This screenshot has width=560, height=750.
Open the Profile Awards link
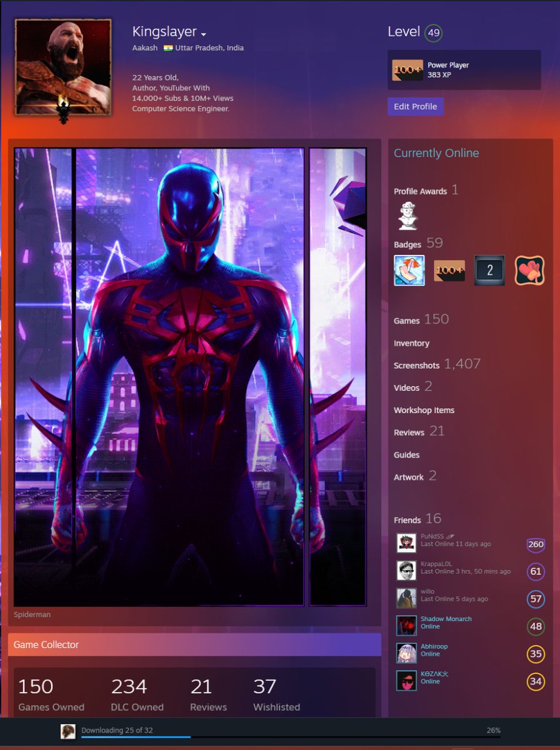(426, 190)
